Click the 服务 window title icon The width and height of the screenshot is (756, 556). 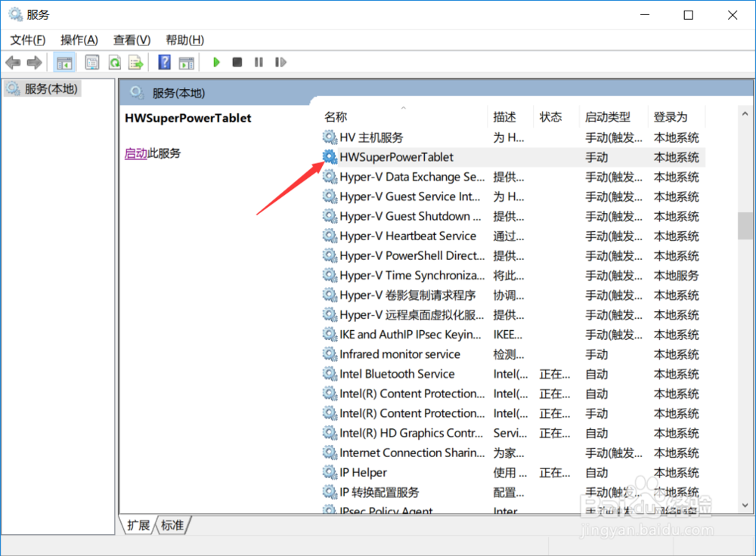click(15, 14)
